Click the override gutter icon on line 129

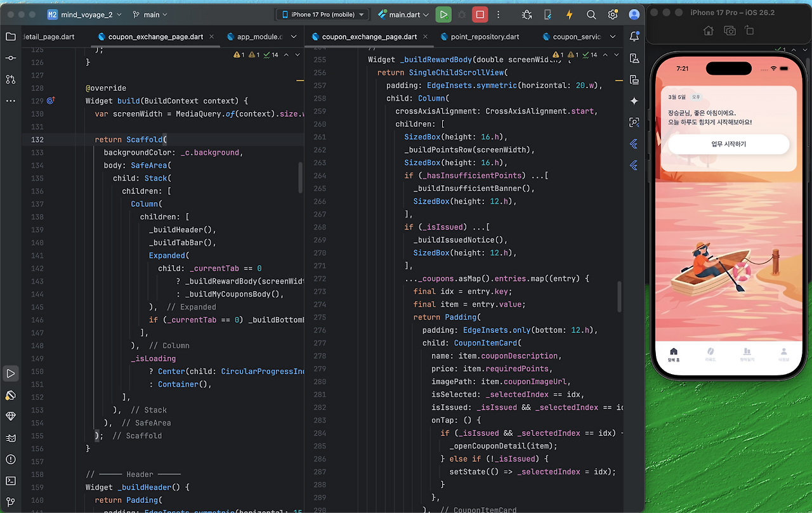pos(51,101)
